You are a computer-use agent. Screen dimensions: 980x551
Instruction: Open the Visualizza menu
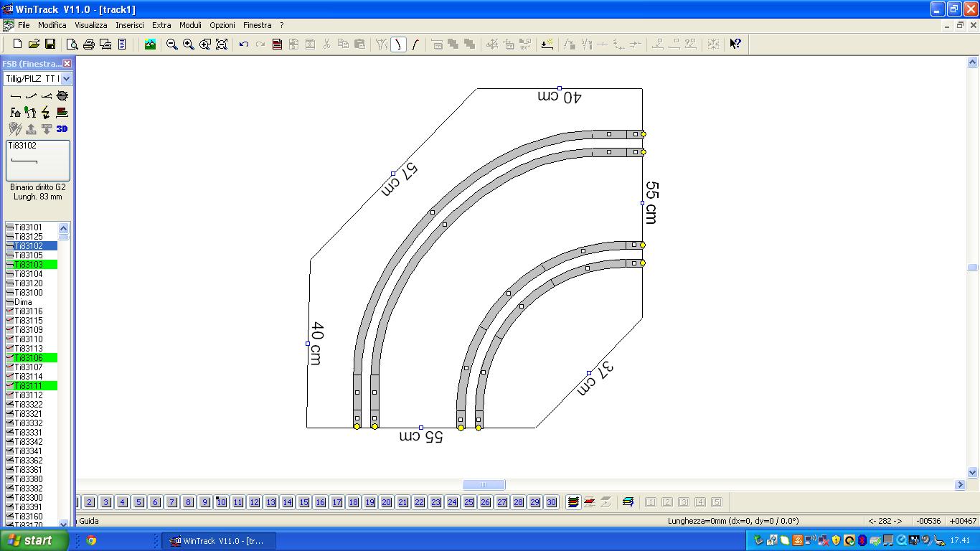coord(91,25)
